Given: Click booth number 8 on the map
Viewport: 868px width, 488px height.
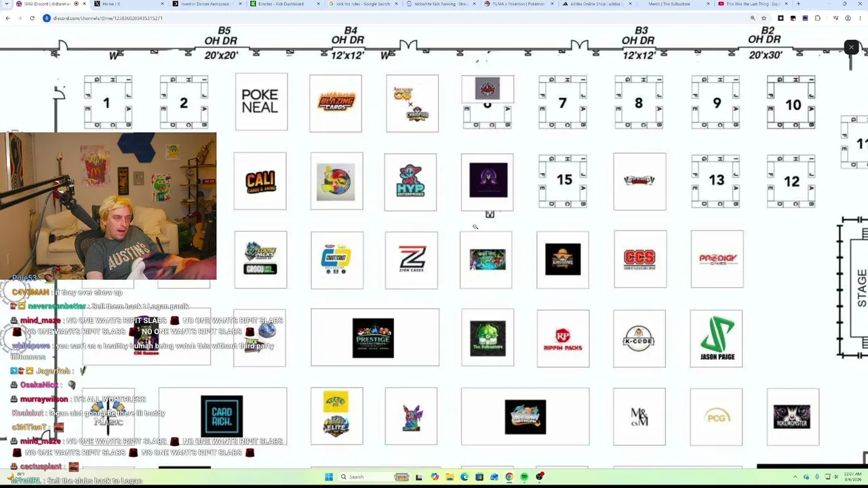Looking at the screenshot, I should click(639, 103).
